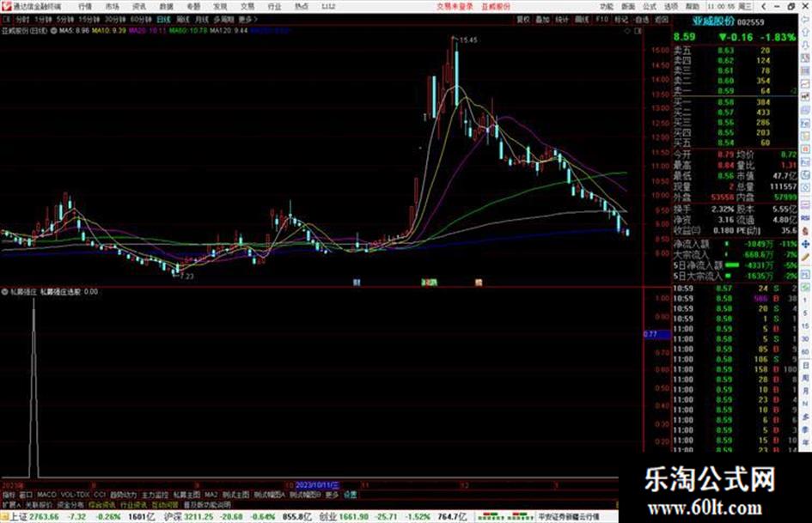The width and height of the screenshot is (812, 523).
Task: Select the 月线 monthly period tab
Action: point(201,19)
